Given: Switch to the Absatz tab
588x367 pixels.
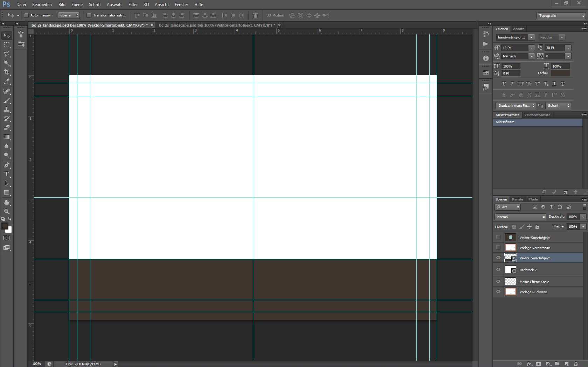Looking at the screenshot, I should click(x=518, y=29).
